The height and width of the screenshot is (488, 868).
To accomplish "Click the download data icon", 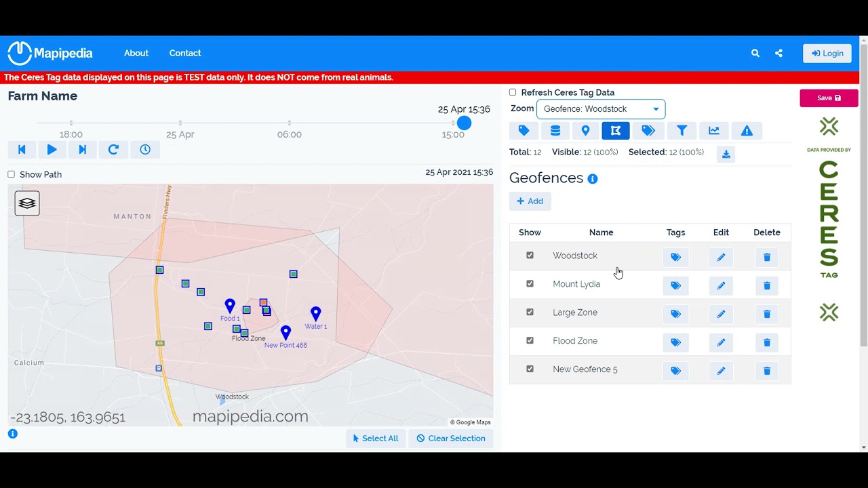I will (x=726, y=155).
